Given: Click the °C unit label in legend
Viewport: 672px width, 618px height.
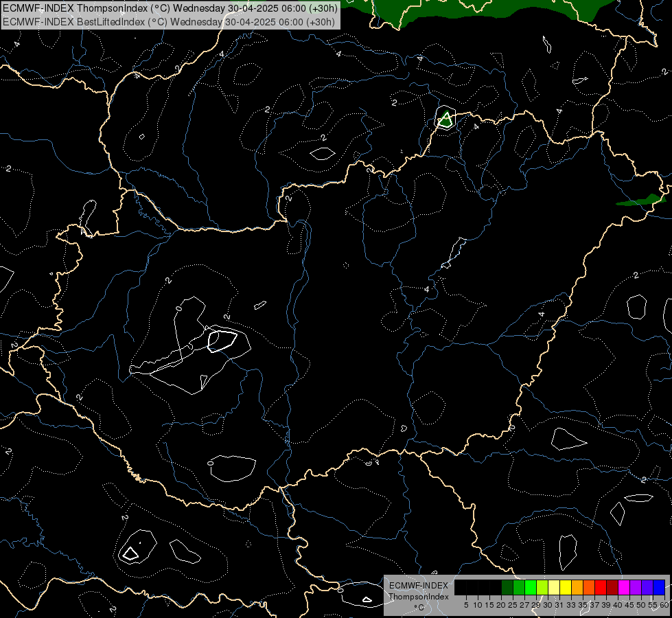Looking at the screenshot, I should pos(419,607).
